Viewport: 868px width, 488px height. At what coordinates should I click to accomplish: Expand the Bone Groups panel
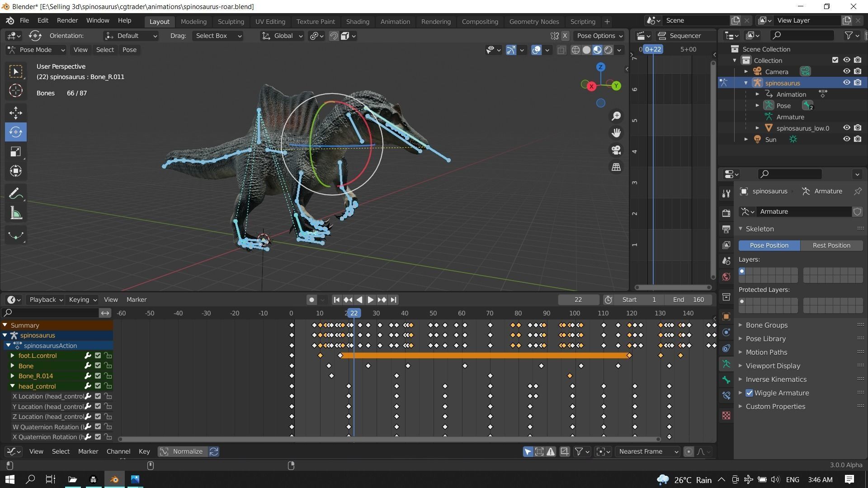coord(766,325)
